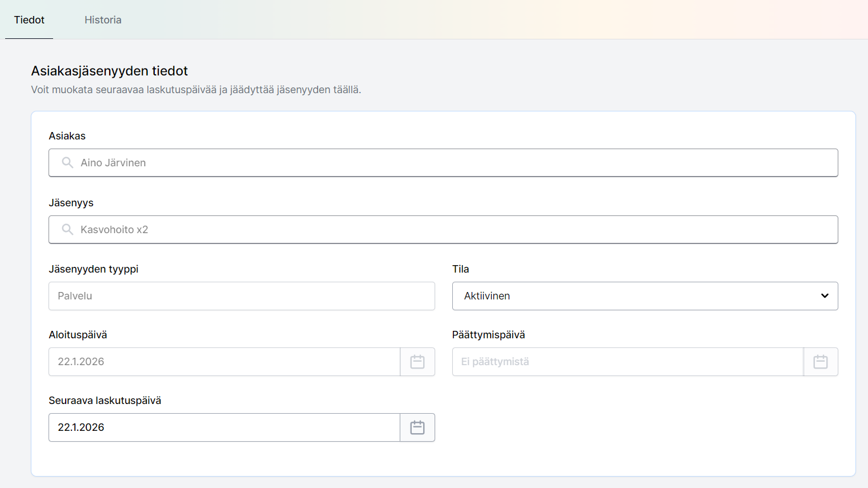Click the Ei päättymistä end date field
Viewport: 868px width, 488px height.
pos(627,362)
